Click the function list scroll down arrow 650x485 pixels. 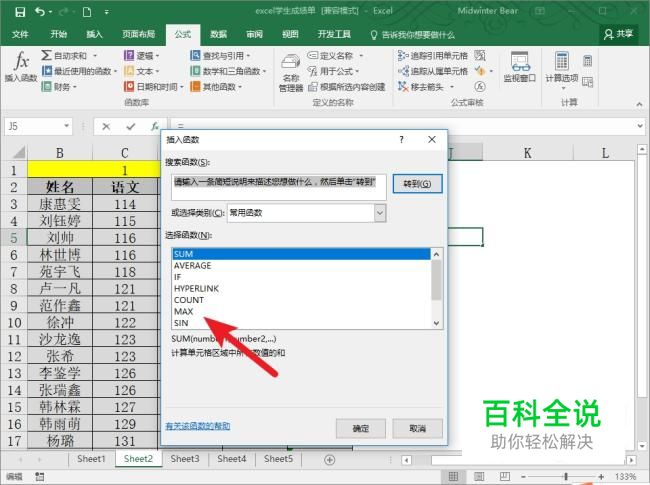(436, 323)
